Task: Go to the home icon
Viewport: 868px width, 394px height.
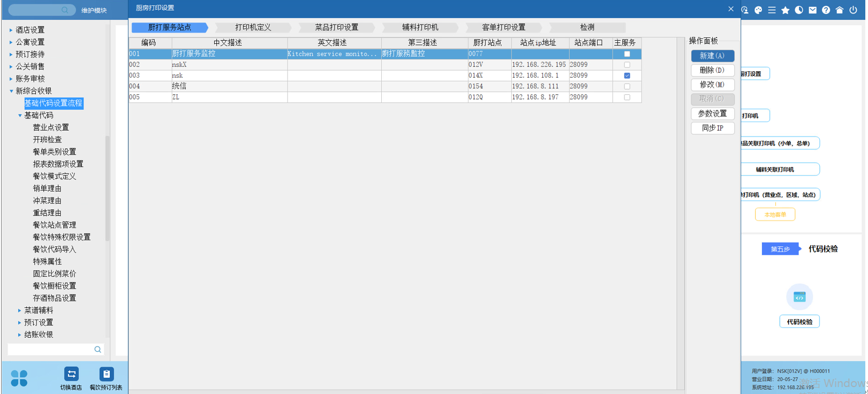Action: [x=839, y=10]
